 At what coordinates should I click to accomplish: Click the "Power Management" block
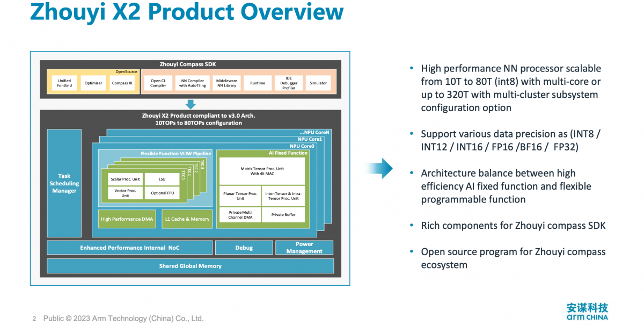click(304, 248)
